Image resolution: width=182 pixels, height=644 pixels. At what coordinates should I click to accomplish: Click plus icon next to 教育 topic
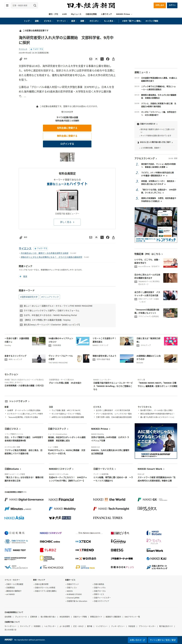[x=20, y=276]
